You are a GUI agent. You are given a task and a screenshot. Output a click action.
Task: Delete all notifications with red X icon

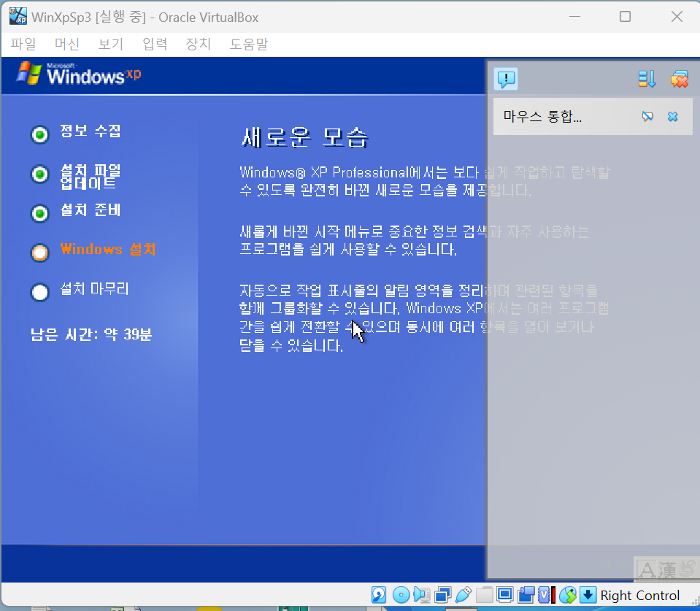[679, 79]
